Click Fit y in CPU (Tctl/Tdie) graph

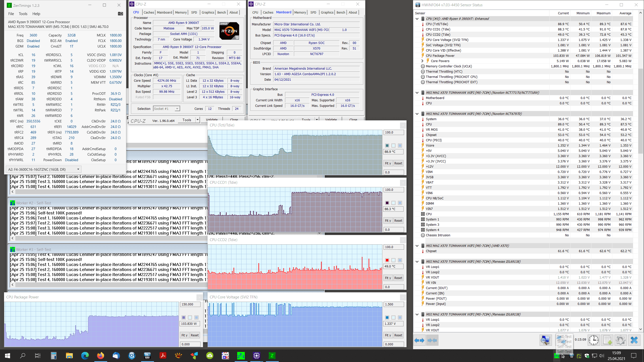point(388,163)
